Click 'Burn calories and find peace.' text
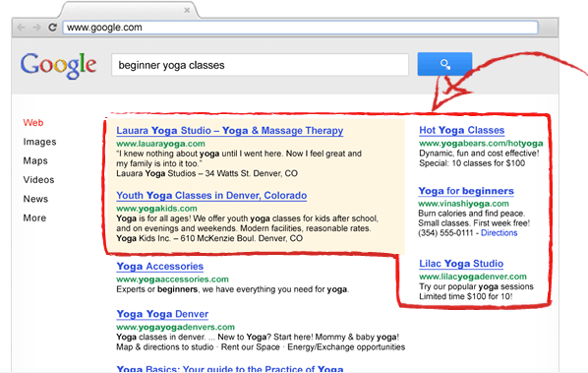 pos(472,214)
